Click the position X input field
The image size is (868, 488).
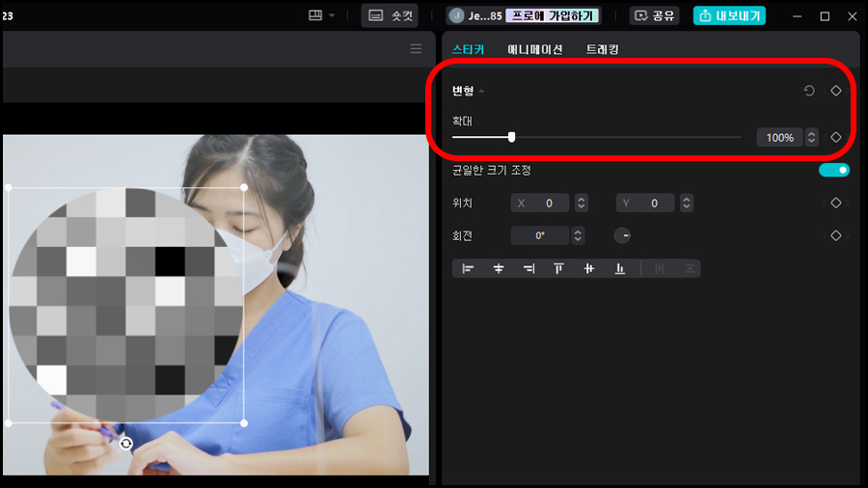pos(540,203)
